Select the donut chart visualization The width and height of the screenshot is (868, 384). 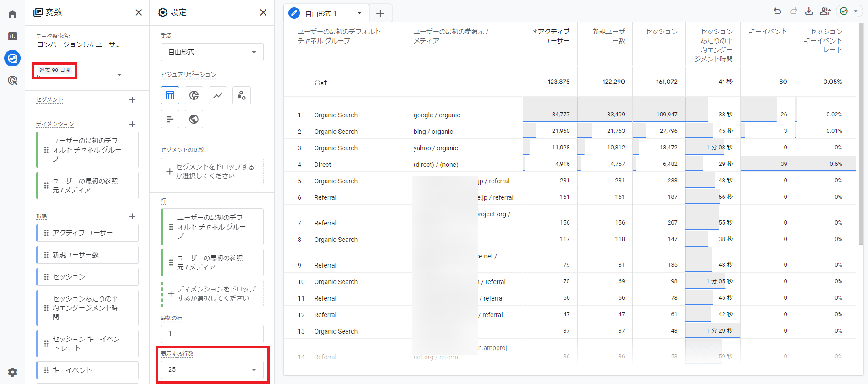click(194, 95)
